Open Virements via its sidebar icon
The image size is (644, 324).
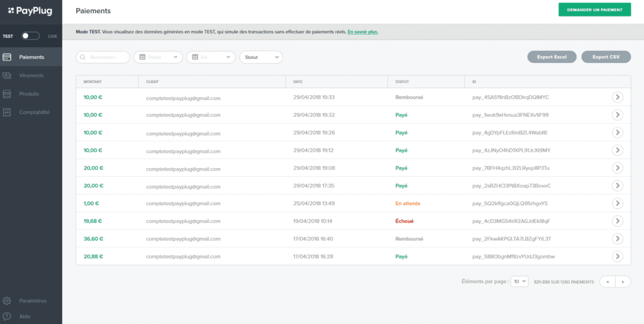7,75
